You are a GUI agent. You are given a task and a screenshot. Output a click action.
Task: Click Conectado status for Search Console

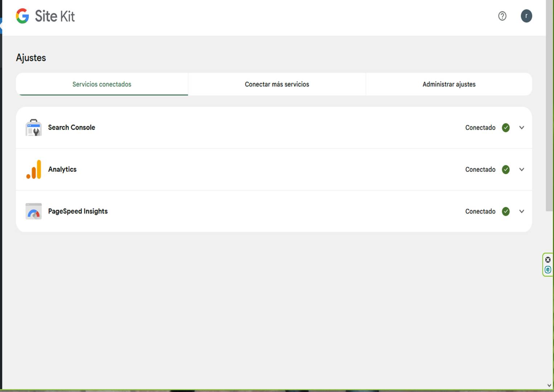(480, 128)
